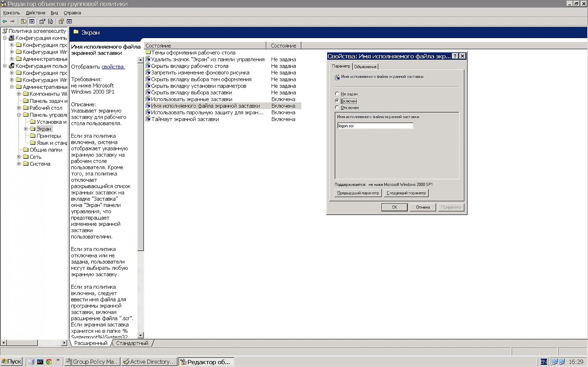Toggle the console tree show/hide icon

point(32,21)
